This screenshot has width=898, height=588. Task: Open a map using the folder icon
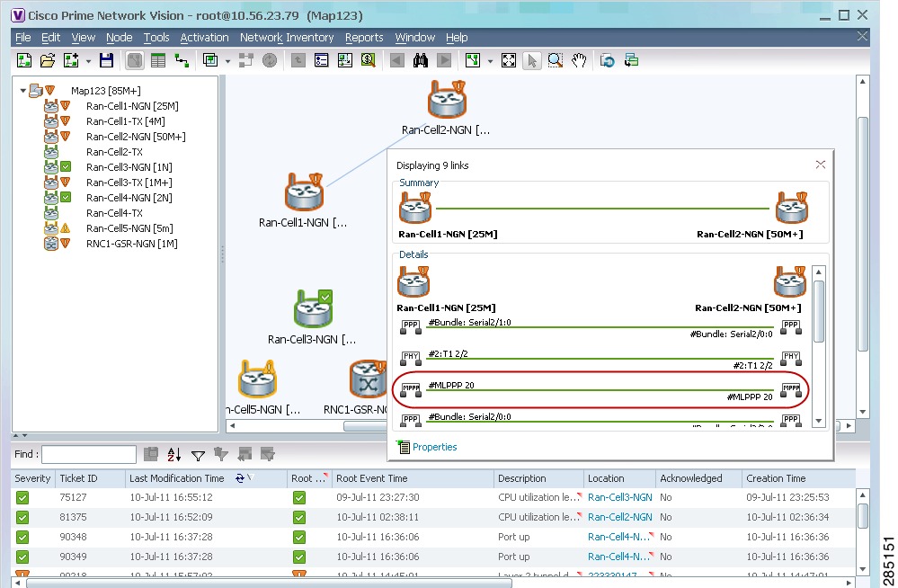click(x=48, y=60)
